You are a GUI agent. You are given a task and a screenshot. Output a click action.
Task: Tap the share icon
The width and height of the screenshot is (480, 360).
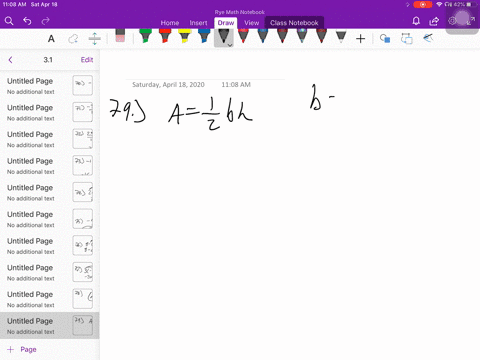pyautogui.click(x=434, y=21)
